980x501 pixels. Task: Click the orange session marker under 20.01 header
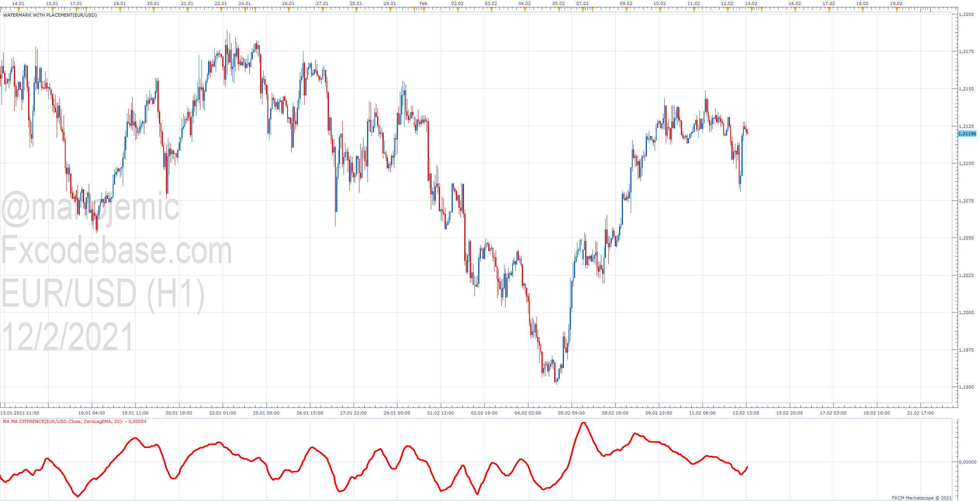click(x=154, y=10)
